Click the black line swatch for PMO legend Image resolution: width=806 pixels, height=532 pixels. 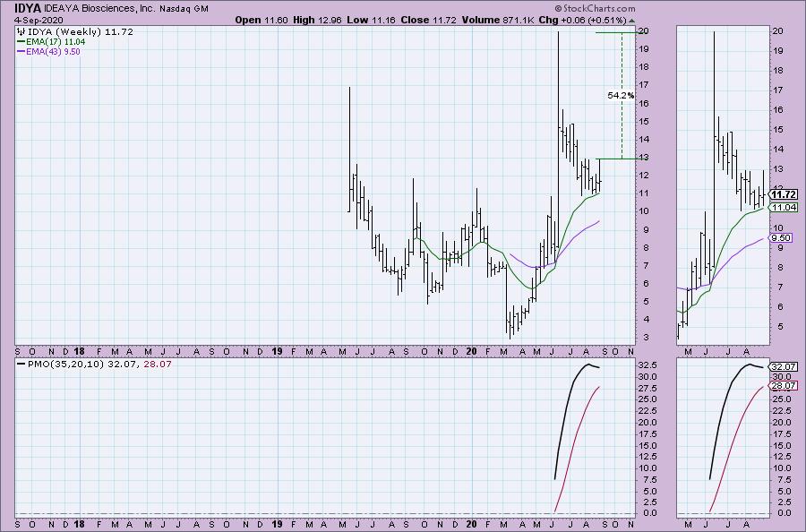pyautogui.click(x=21, y=364)
